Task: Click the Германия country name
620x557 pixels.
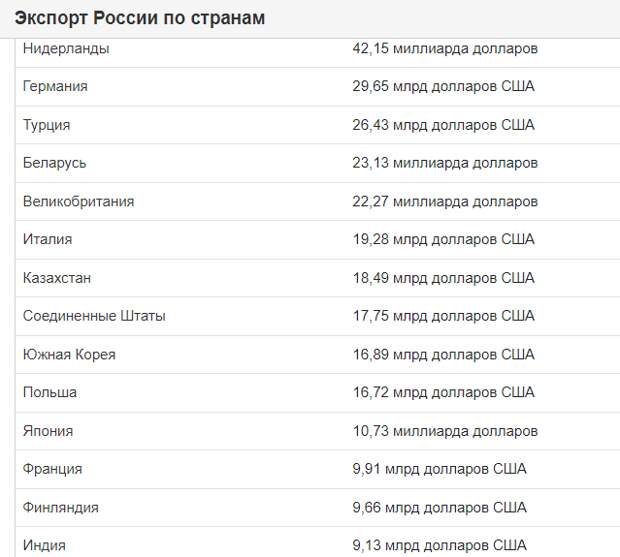Action: coord(55,86)
